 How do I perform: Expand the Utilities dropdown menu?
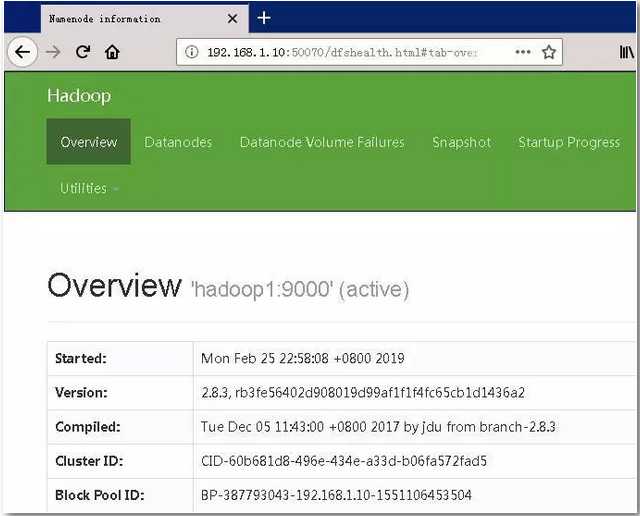click(89, 188)
